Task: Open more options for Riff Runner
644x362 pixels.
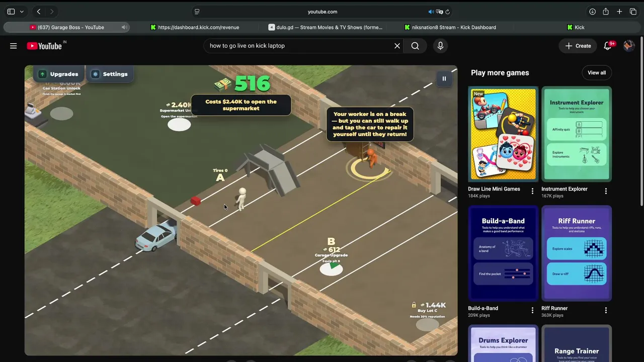Action: point(606,310)
